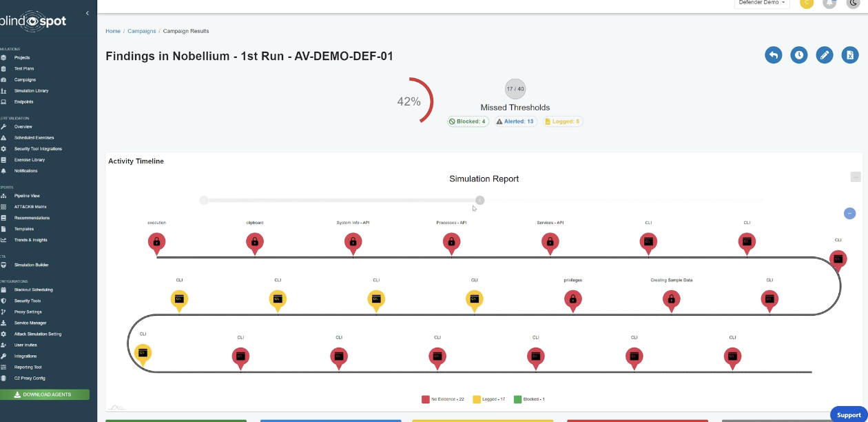868x422 pixels.
Task: Click the Alerted: 13 badge
Action: click(x=515, y=121)
